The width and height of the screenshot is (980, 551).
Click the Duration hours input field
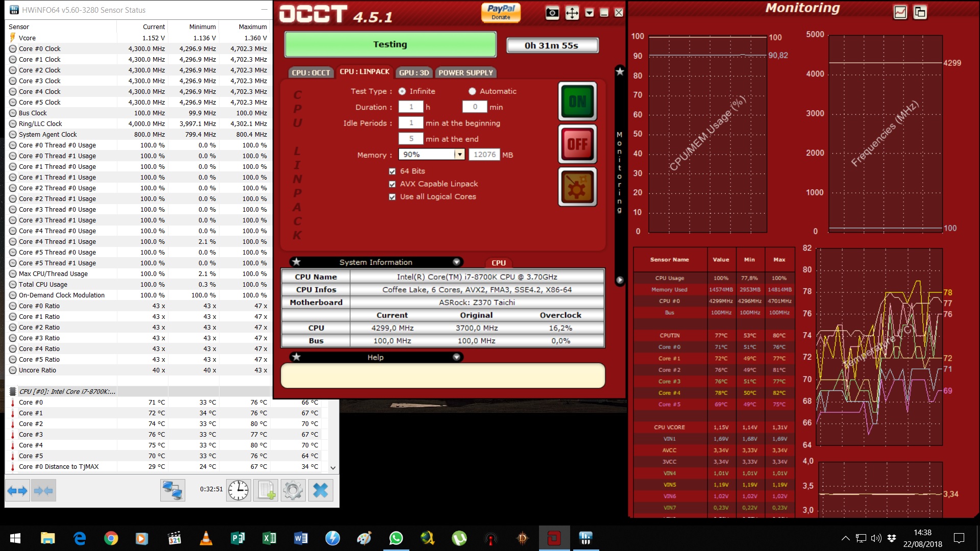(411, 107)
